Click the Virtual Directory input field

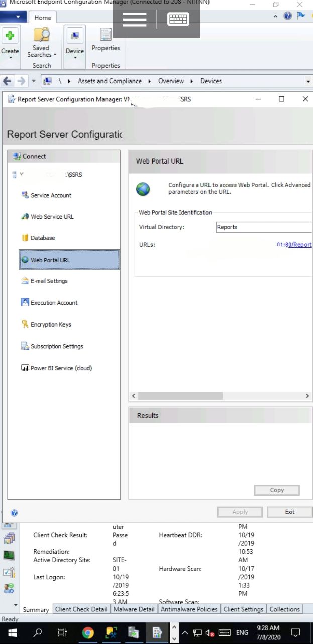(x=264, y=227)
